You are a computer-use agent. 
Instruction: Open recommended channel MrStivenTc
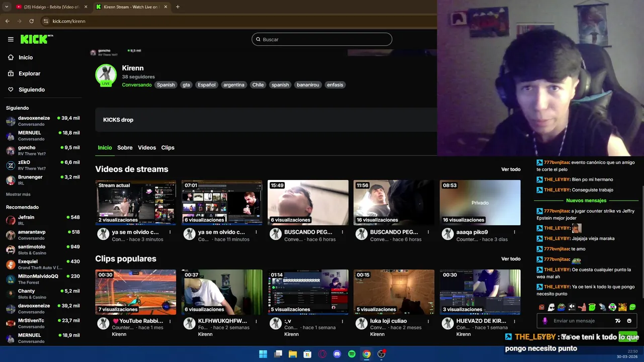[43, 323]
